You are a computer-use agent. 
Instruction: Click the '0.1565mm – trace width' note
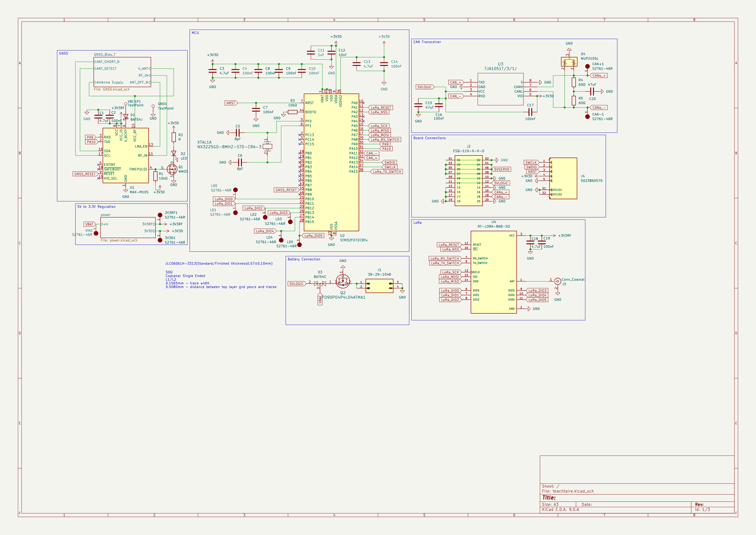[187, 283]
